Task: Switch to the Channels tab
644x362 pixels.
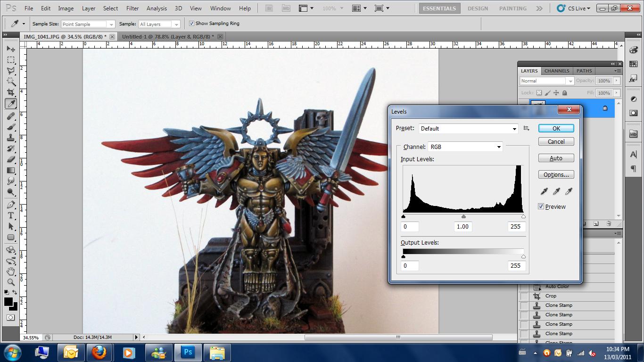Action: click(557, 71)
